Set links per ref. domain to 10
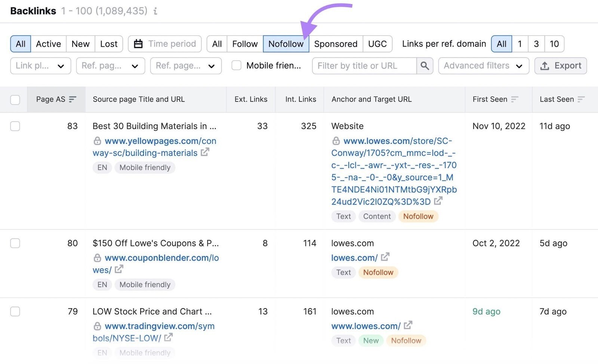 (x=554, y=44)
